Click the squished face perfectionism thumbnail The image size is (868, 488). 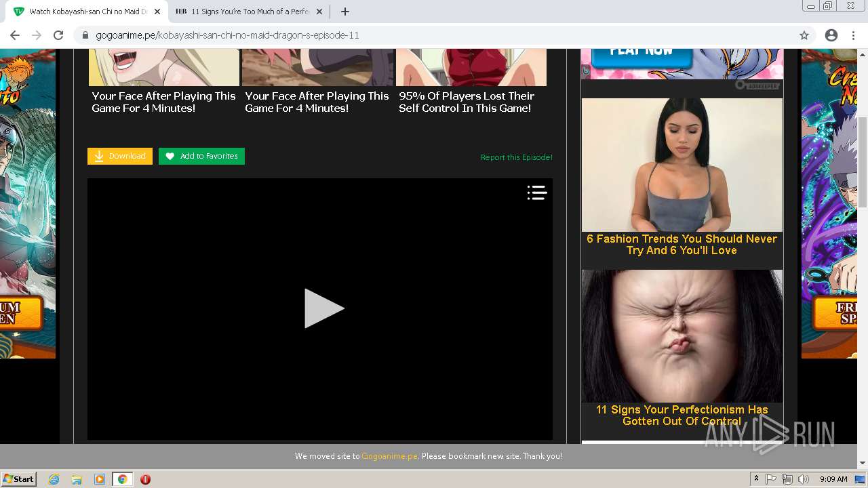[x=682, y=336]
